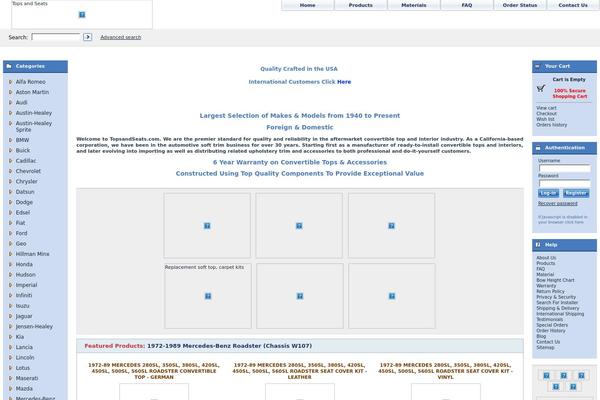Open the Home tab
The image size is (600, 400).
point(307,5)
